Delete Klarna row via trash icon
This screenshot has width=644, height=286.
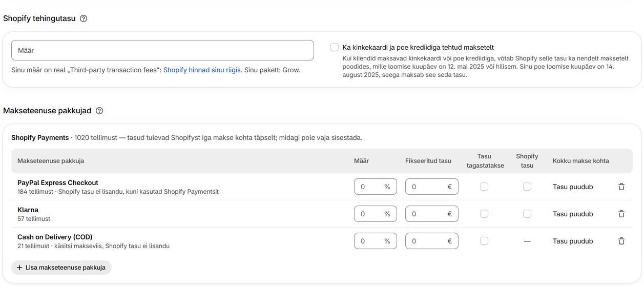621,214
